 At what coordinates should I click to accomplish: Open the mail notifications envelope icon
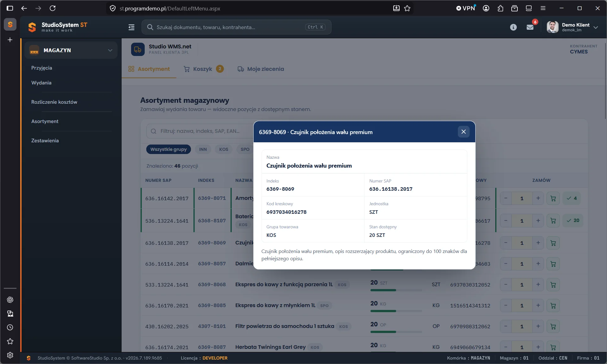530,27
